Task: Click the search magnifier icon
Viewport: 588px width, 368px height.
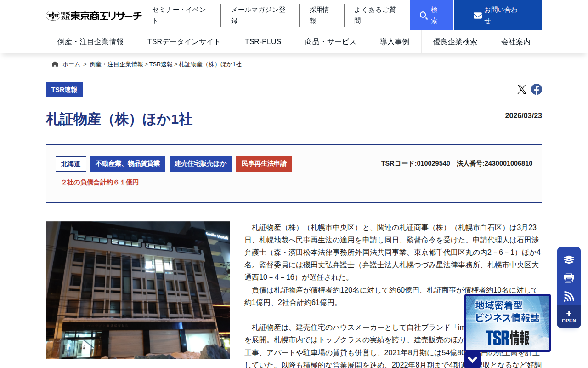Action: [424, 16]
